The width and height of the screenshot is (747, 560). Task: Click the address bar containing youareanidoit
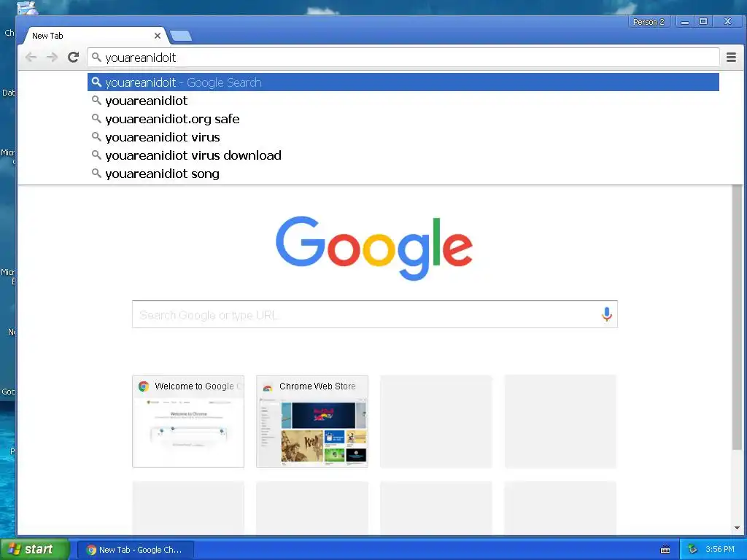point(403,58)
